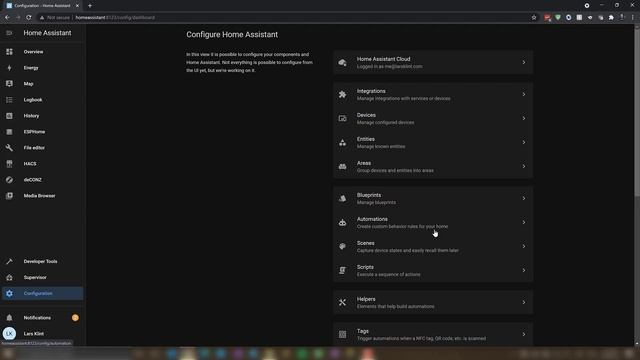Open the Logbook list icon
This screenshot has width=640, height=360.
(x=9, y=100)
